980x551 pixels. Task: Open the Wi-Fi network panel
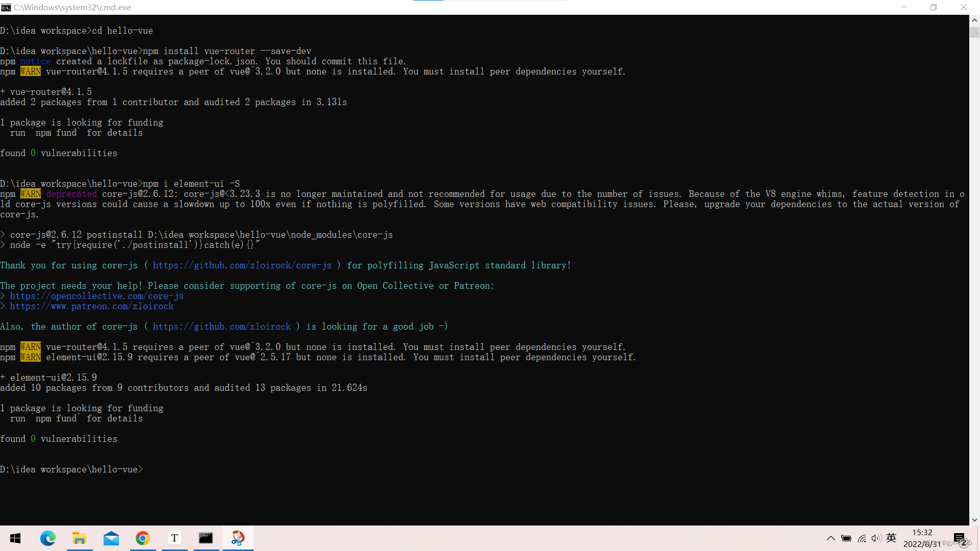pyautogui.click(x=862, y=538)
